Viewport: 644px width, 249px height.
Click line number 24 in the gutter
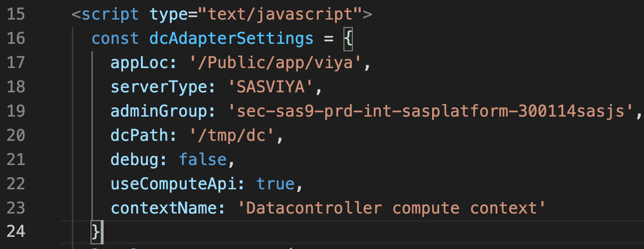point(16,231)
